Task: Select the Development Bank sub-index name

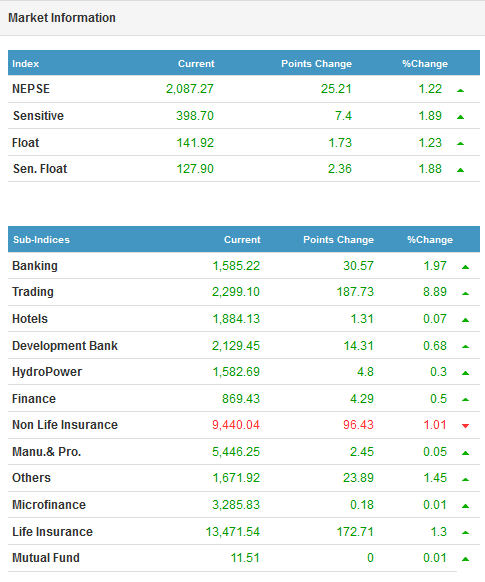Action: click(65, 346)
